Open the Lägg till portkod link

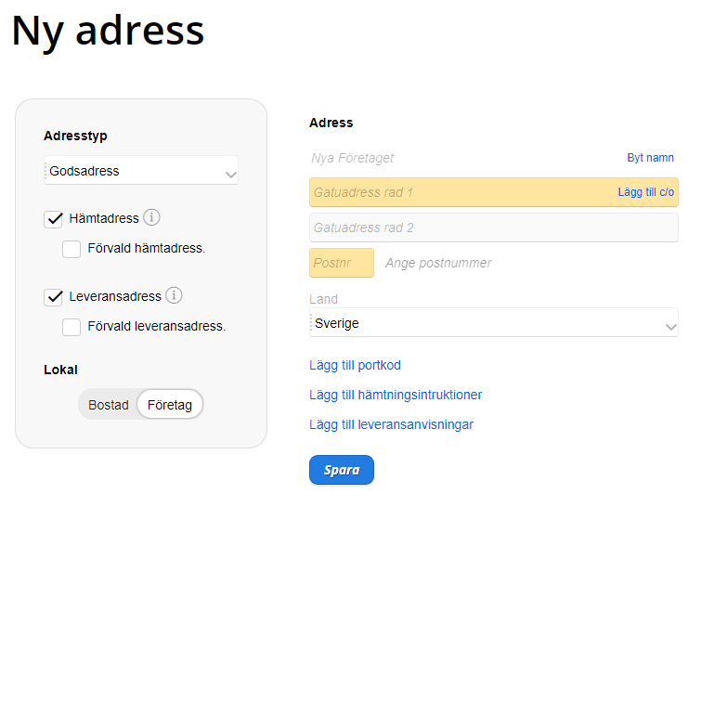tap(355, 365)
